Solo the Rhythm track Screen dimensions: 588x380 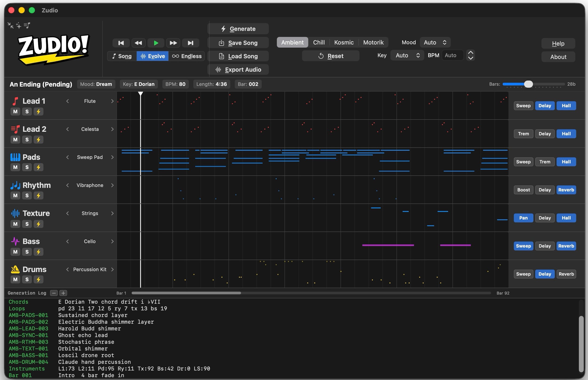coord(27,196)
